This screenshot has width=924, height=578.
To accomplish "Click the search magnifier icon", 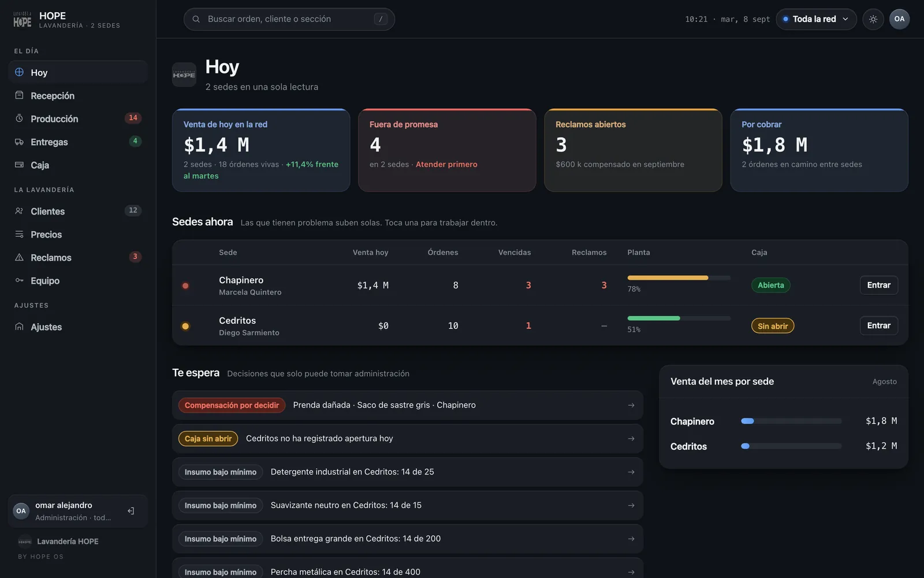I will click(196, 19).
